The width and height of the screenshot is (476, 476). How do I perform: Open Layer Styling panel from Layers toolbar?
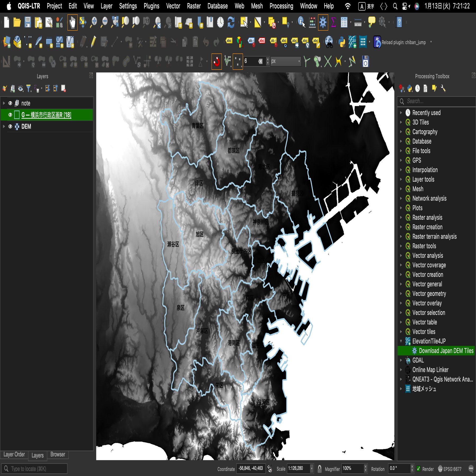[x=5, y=88]
